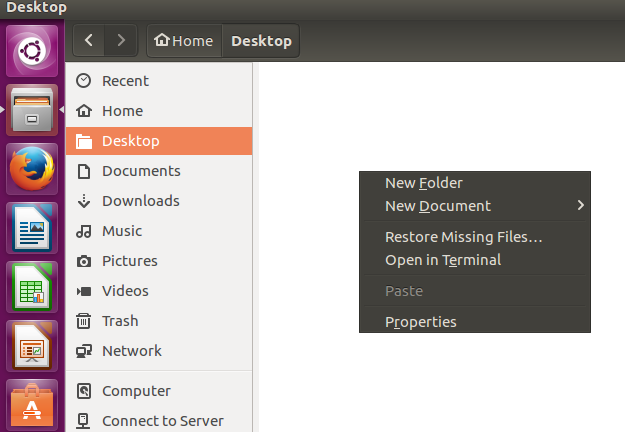Image resolution: width=625 pixels, height=432 pixels.
Task: Click the Home breadcrumb button
Action: tap(184, 41)
